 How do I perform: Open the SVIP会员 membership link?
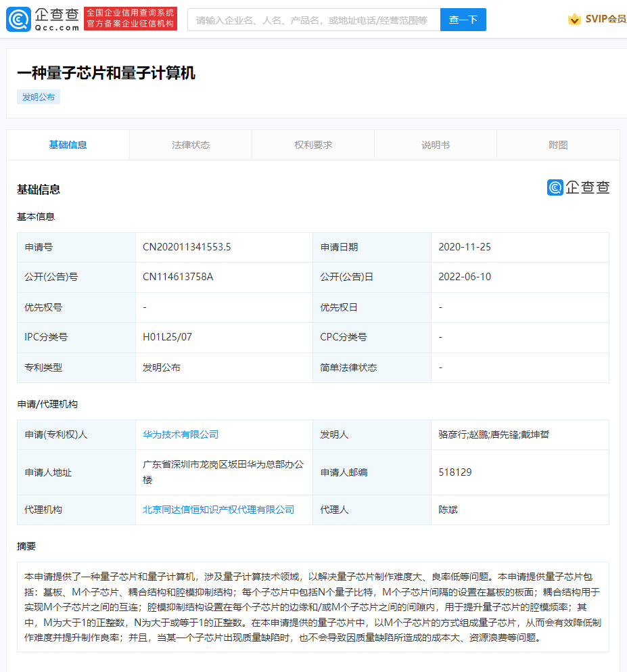[605, 20]
